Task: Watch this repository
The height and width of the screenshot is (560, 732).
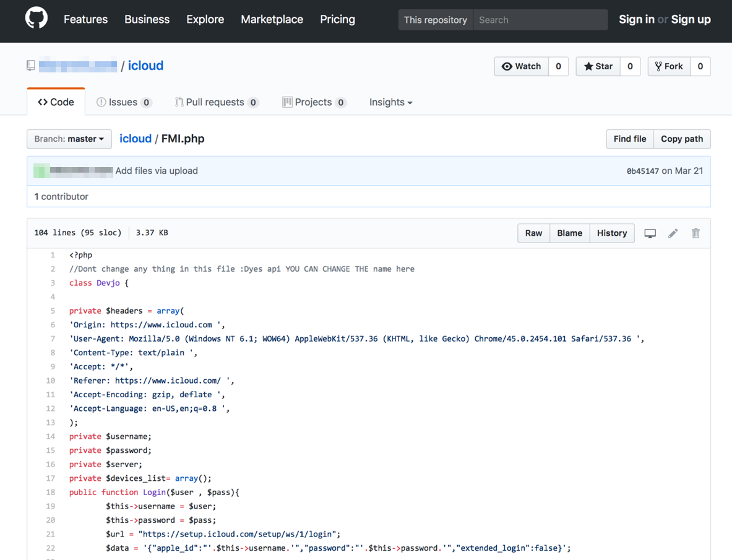Action: [x=521, y=66]
